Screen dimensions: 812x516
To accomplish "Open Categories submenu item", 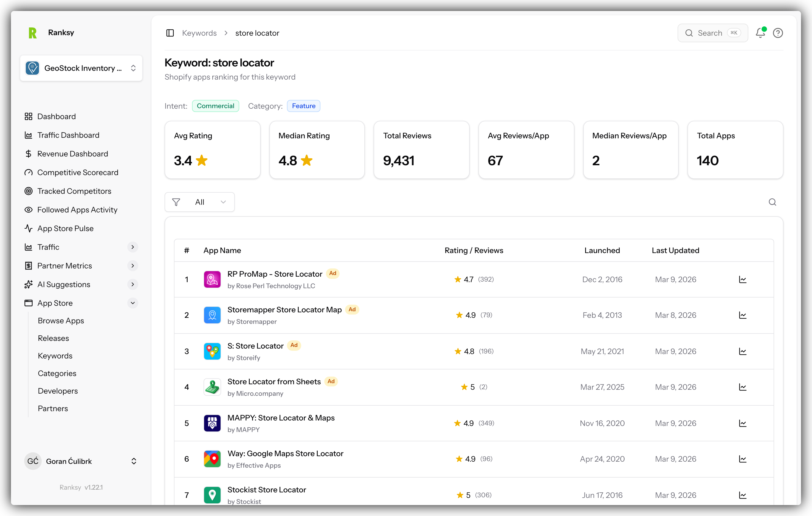I will pos(57,373).
